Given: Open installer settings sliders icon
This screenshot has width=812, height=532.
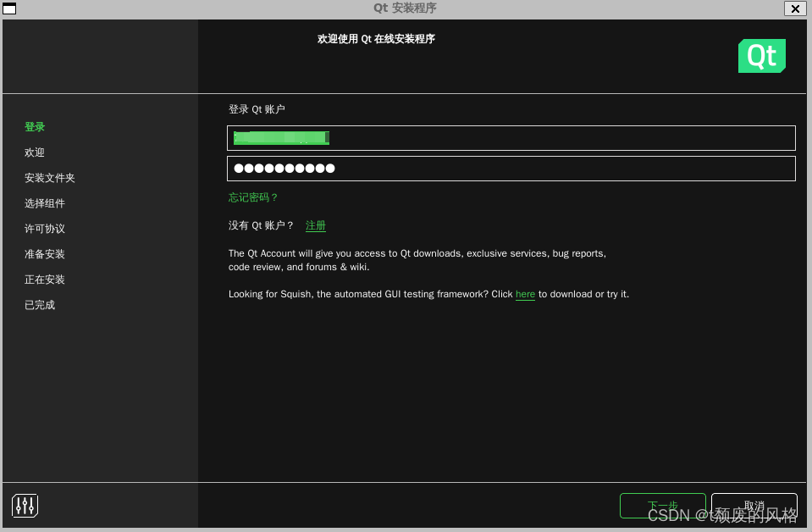Looking at the screenshot, I should pos(25,506).
